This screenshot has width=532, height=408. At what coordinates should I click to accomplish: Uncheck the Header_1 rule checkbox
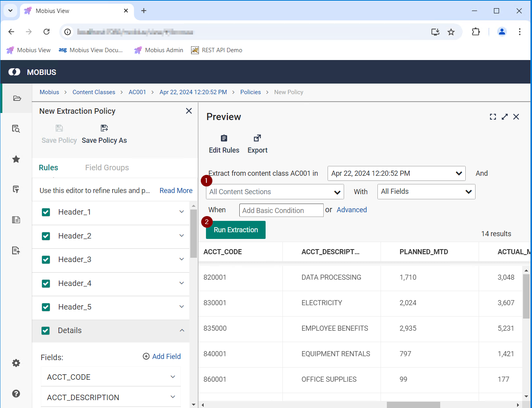pos(46,212)
